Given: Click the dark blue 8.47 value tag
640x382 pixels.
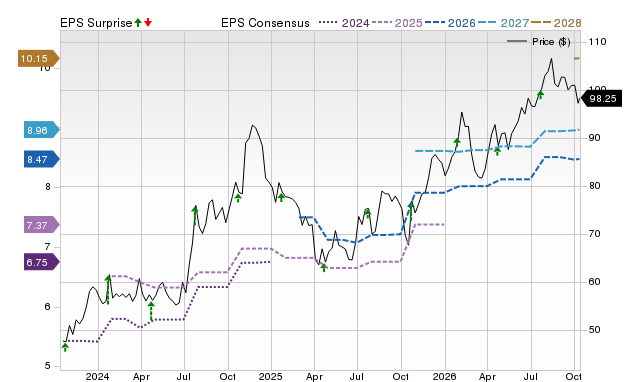Looking at the screenshot, I should (42, 159).
